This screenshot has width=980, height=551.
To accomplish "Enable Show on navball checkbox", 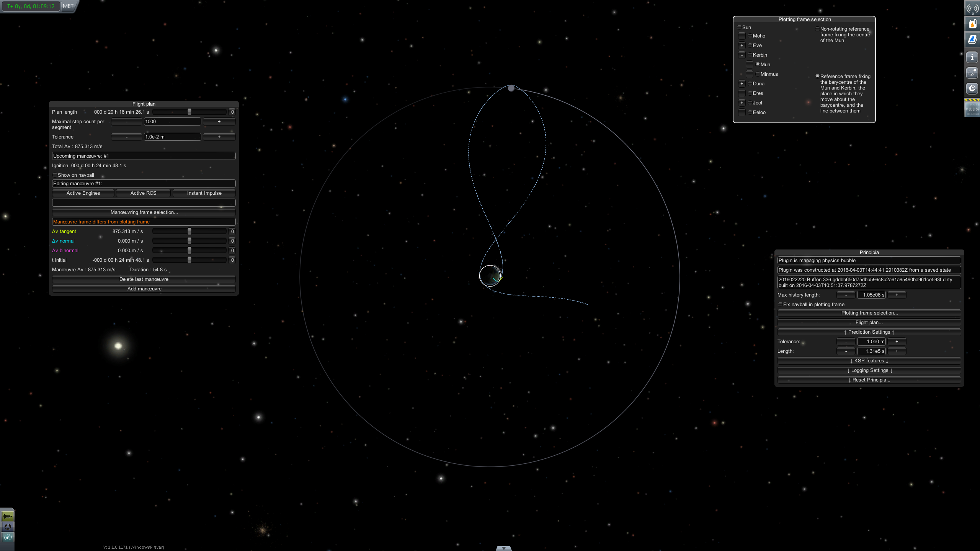I will tap(55, 175).
